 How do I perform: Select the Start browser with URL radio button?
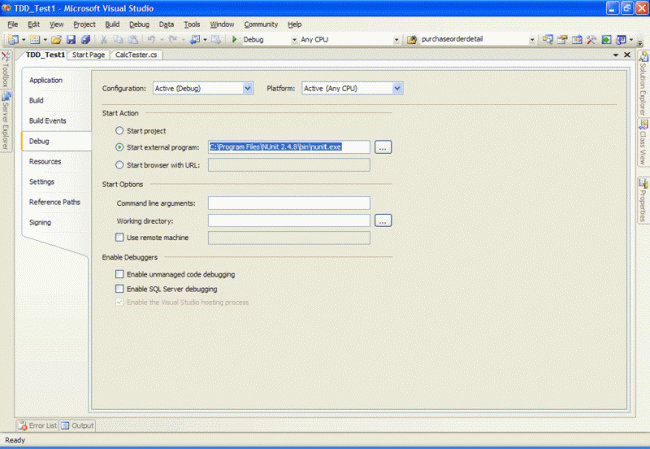point(119,165)
